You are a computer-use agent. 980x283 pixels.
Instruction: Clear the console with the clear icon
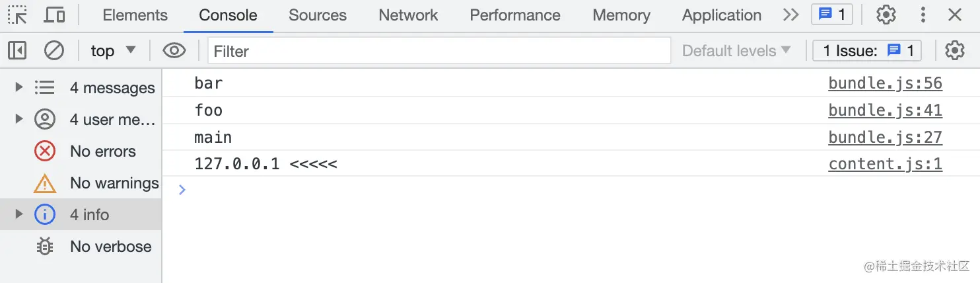[53, 50]
